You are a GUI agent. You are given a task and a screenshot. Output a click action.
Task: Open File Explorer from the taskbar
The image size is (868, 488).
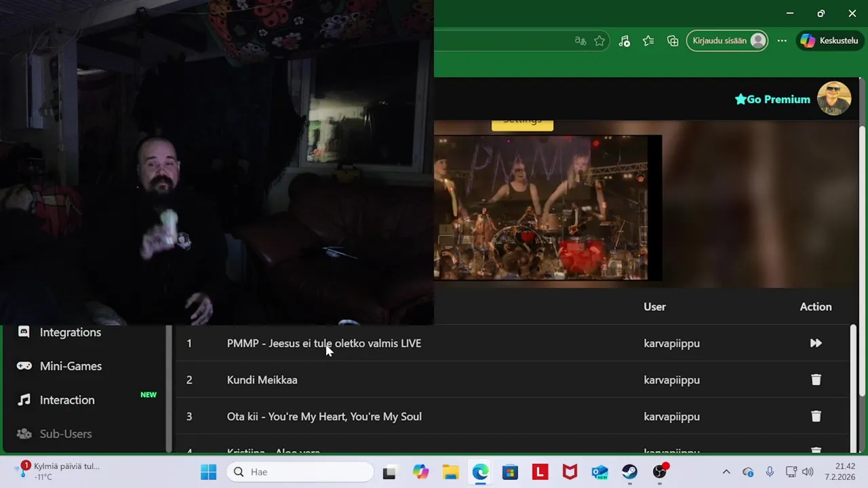(450, 472)
